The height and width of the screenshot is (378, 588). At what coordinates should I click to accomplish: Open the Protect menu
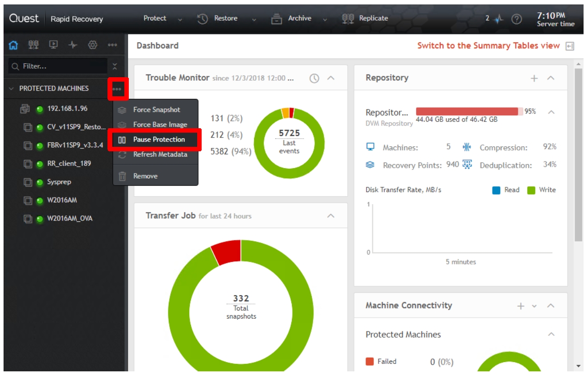[x=155, y=18]
